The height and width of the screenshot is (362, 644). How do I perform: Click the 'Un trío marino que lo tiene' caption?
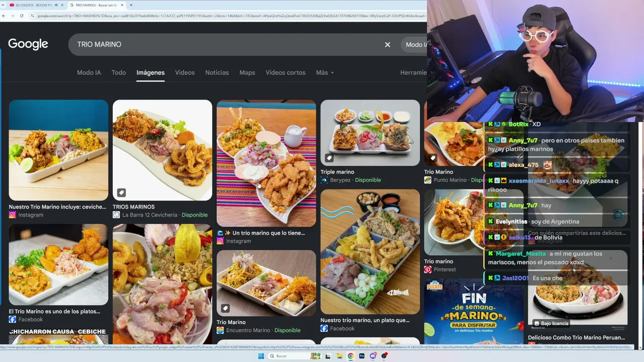(261, 233)
